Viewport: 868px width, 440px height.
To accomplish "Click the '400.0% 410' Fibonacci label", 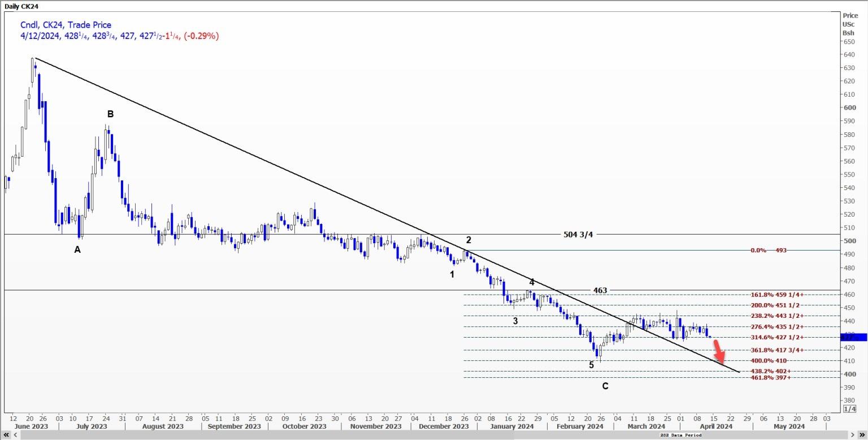I will pos(768,361).
